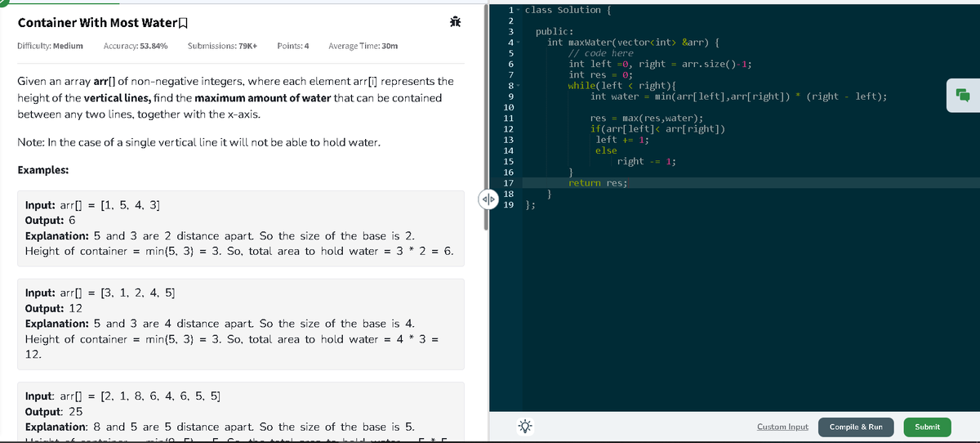Place cursor in the 'int res = 0;' line
This screenshot has width=980, height=443.
click(x=601, y=74)
